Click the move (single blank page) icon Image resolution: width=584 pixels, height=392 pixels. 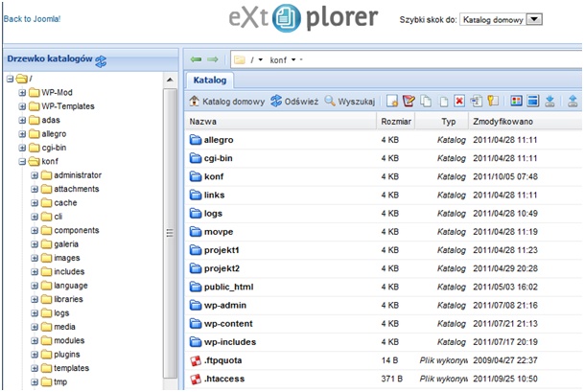click(443, 102)
